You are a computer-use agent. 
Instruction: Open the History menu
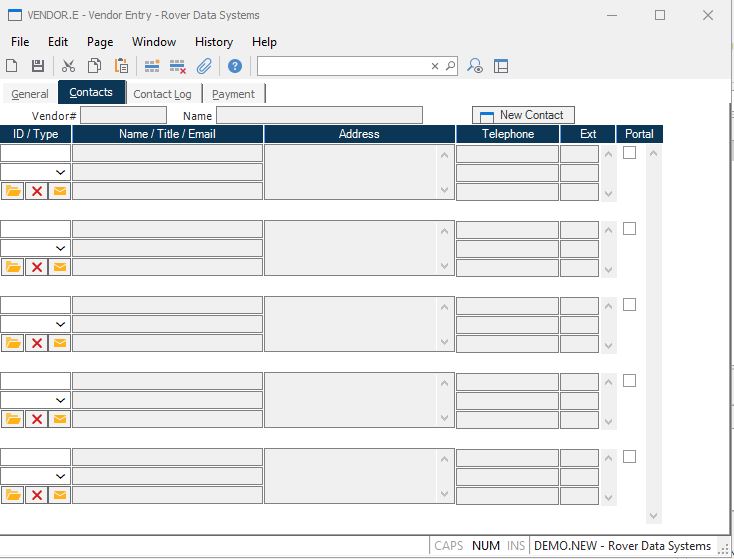[213, 42]
